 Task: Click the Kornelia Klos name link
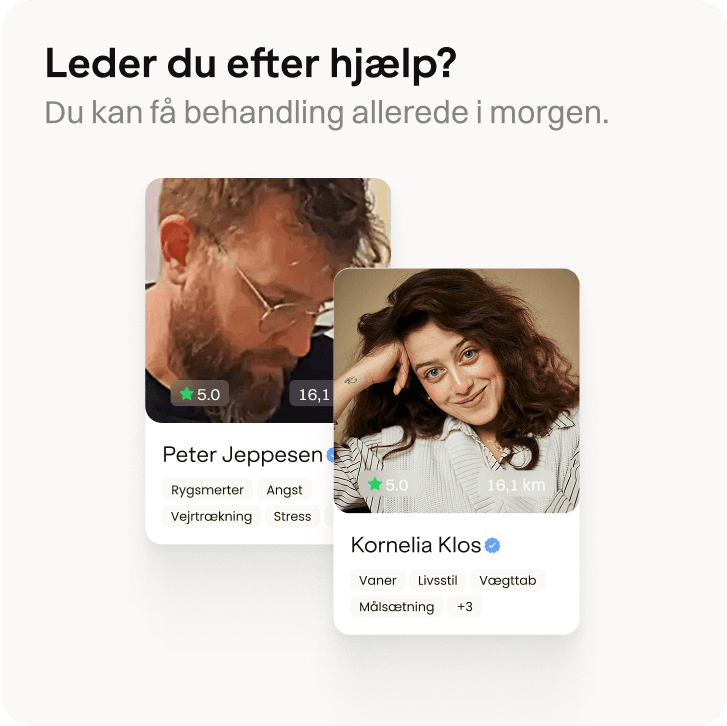(415, 545)
